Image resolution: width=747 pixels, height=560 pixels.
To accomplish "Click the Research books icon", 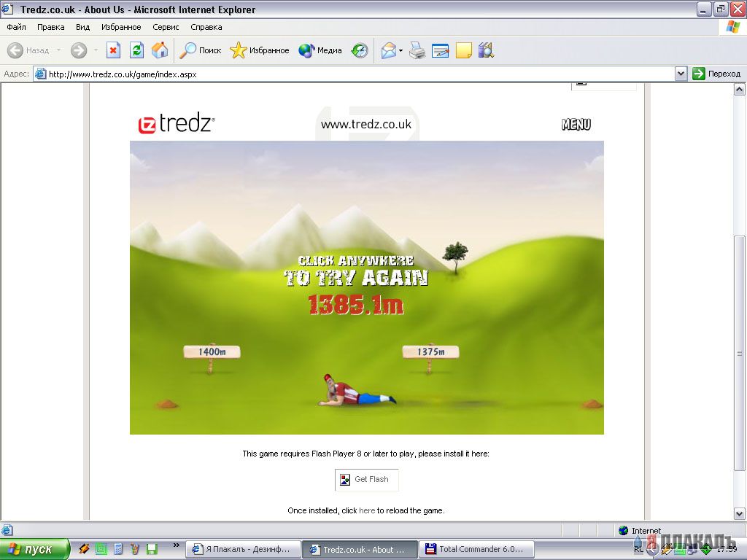I will click(486, 50).
